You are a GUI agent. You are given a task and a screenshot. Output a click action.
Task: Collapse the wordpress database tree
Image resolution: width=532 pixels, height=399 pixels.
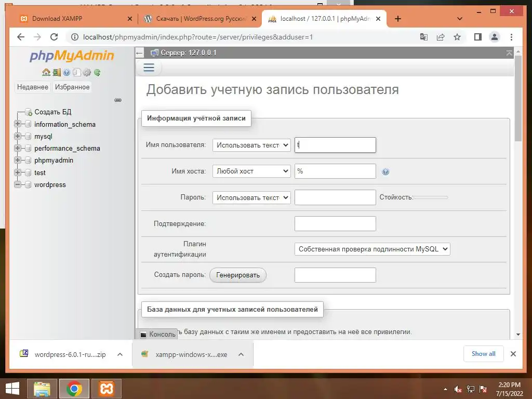[17, 184]
